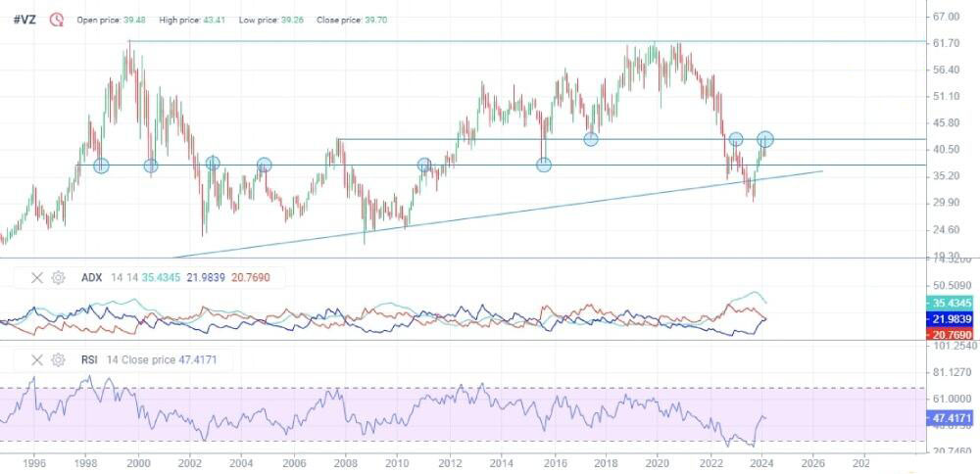Click the 29.90 price axis label
The width and height of the screenshot is (980, 474).
(x=946, y=203)
